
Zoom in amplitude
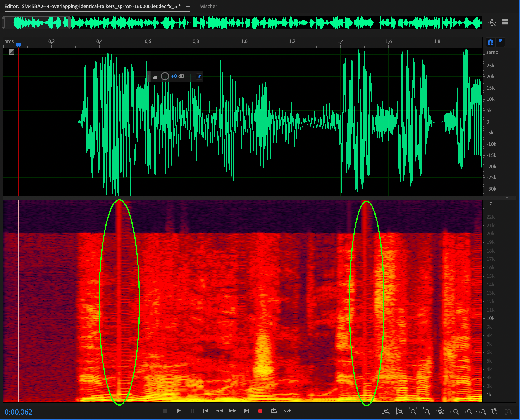point(386,411)
